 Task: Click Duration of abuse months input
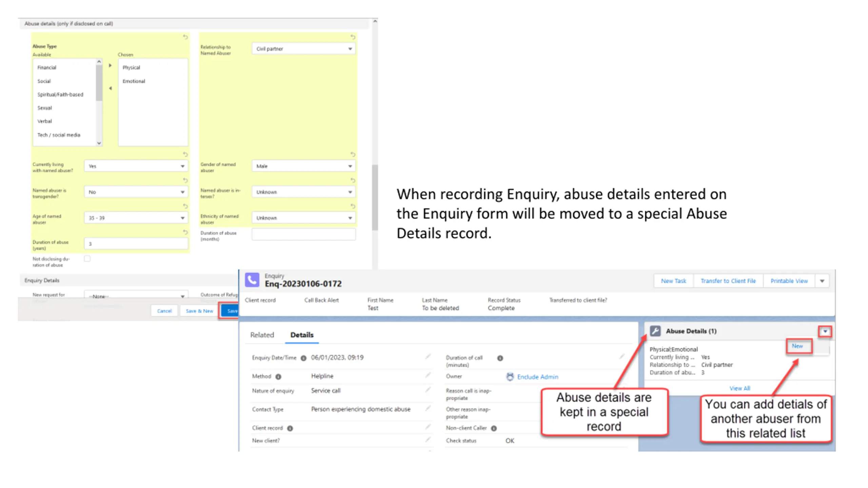303,234
